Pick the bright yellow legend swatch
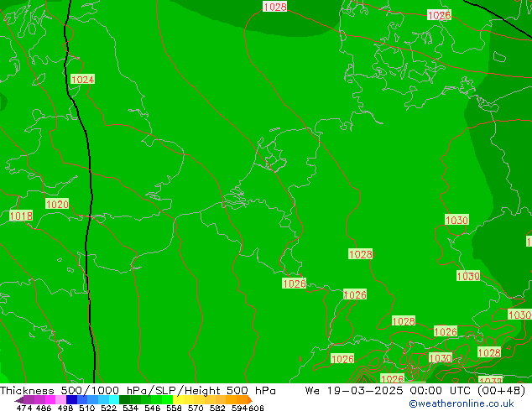The width and height of the screenshot is (532, 411). (x=178, y=399)
